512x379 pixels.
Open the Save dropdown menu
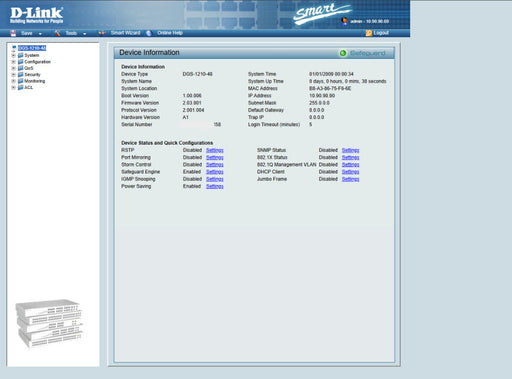[x=40, y=33]
